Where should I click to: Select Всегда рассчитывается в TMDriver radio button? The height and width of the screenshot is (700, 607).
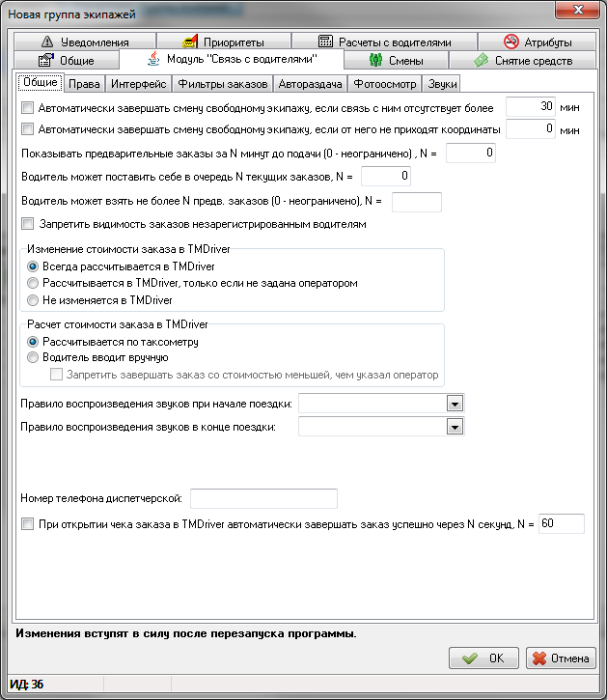[33, 266]
